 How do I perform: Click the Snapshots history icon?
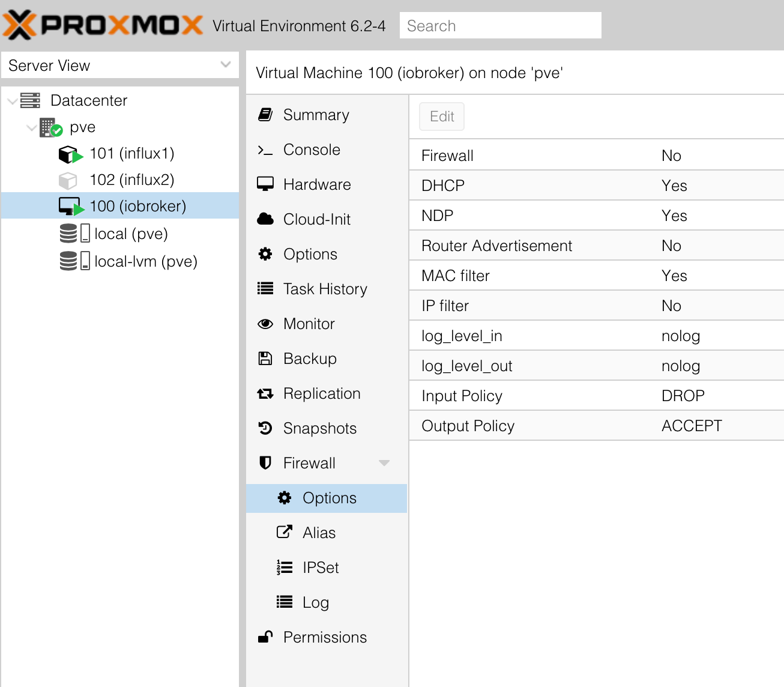pyautogui.click(x=265, y=428)
